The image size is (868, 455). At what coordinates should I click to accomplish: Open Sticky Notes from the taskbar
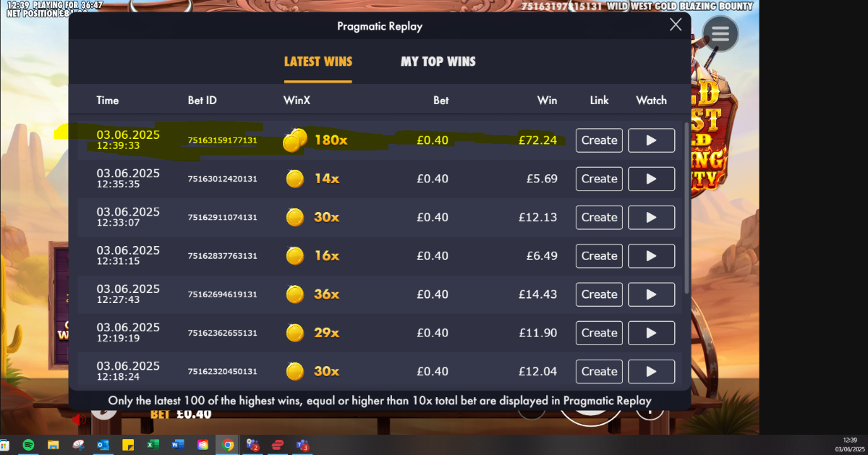coord(128,445)
